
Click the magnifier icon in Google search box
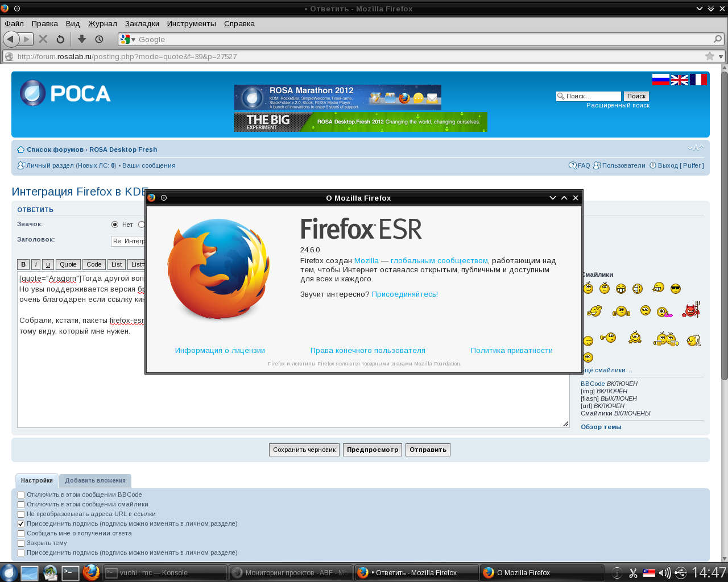click(718, 39)
